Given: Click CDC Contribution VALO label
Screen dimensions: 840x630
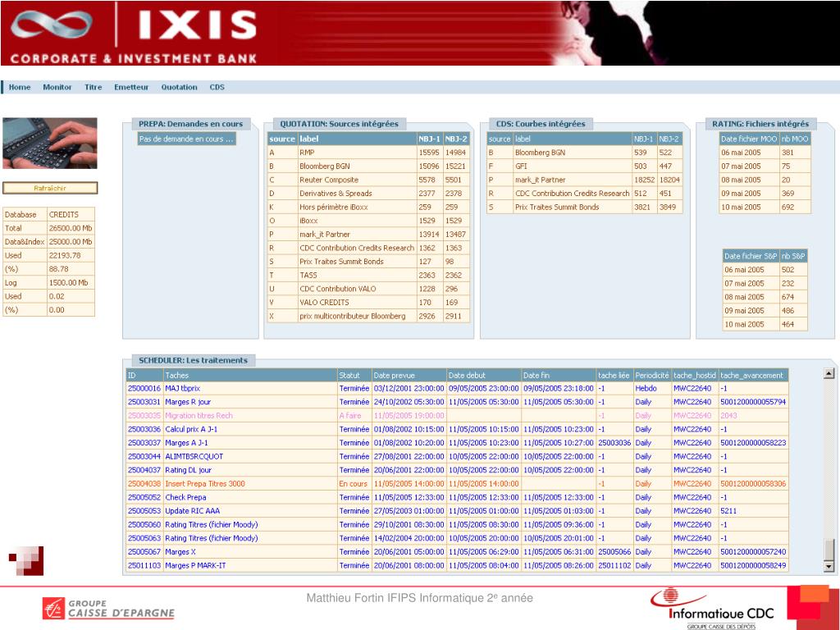Looking at the screenshot, I should (x=337, y=289).
